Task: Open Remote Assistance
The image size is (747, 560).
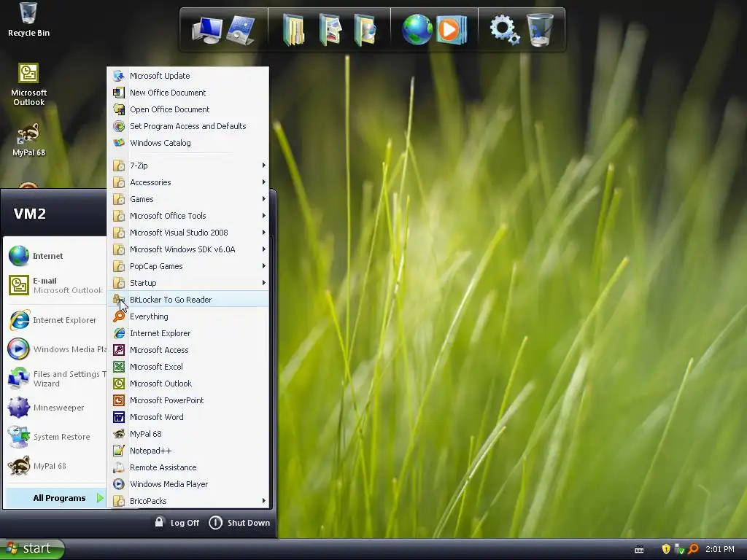Action: point(189,467)
